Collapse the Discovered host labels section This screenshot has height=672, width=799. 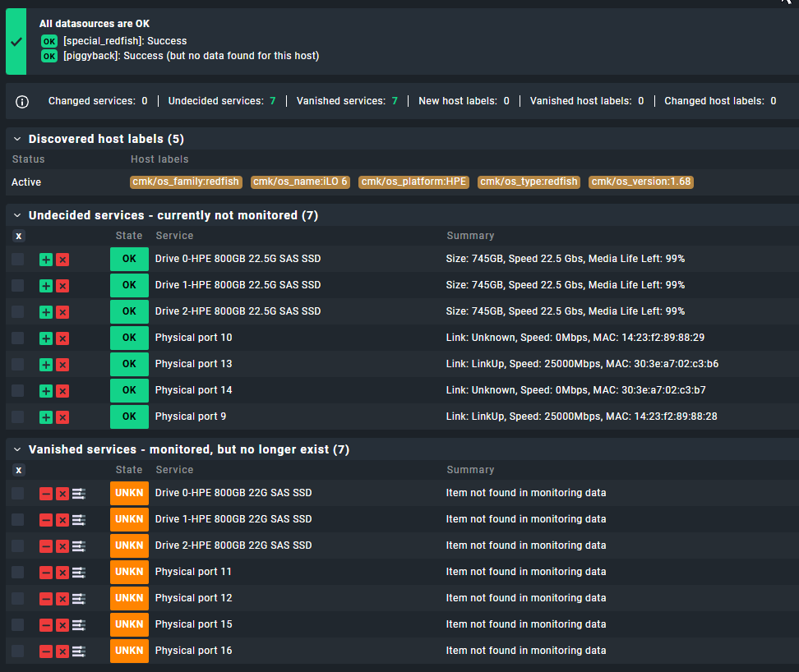click(17, 139)
